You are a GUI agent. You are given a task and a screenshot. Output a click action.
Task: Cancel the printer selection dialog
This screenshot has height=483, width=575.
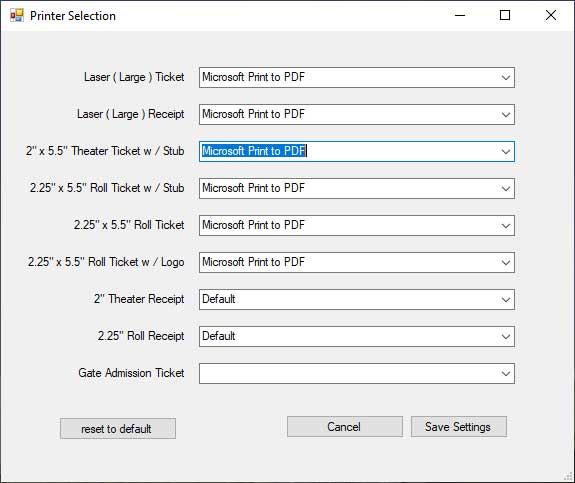[345, 427]
